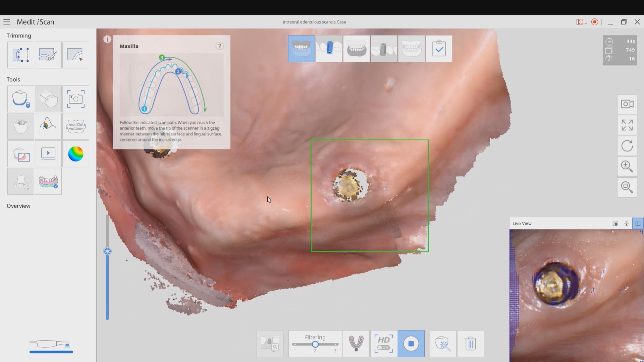Open the denture gingiva scan tool
The image size is (644, 362).
pos(48,181)
